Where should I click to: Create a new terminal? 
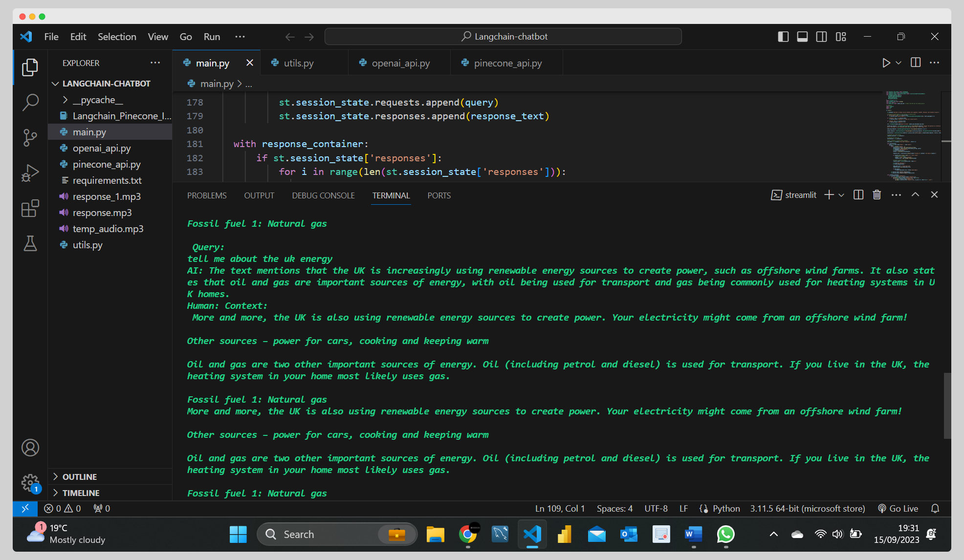(x=828, y=194)
